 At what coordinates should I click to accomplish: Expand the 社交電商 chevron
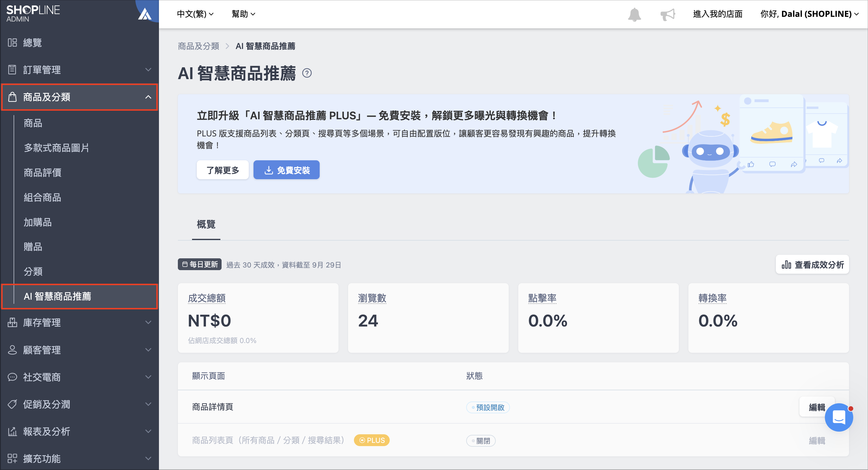point(148,377)
